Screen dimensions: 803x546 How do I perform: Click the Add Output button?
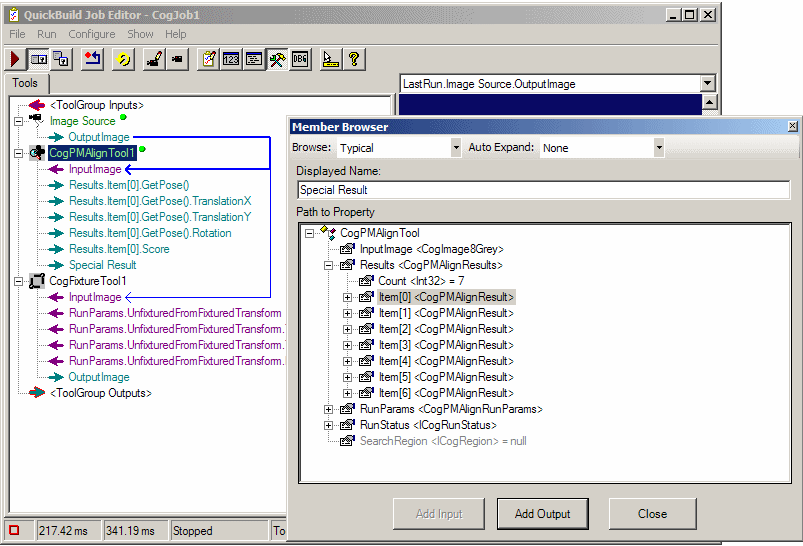click(542, 513)
